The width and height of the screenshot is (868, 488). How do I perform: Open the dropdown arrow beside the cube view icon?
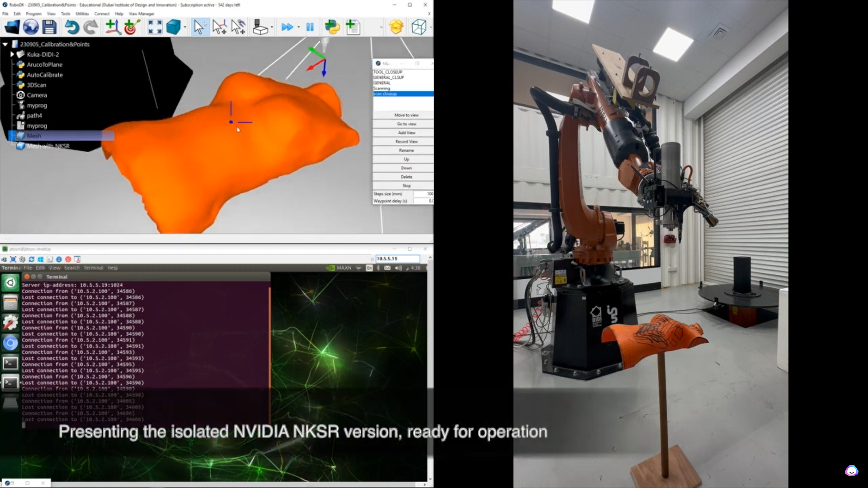pos(185,28)
